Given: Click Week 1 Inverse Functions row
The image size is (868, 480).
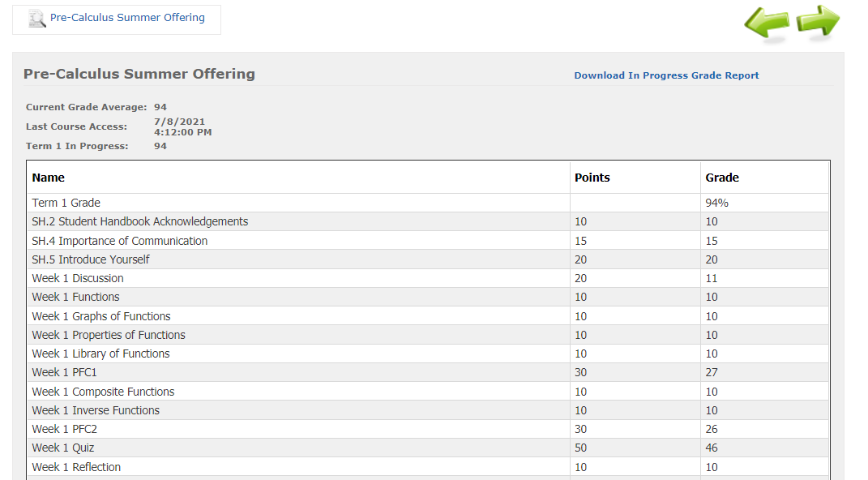Looking at the screenshot, I should point(96,410).
